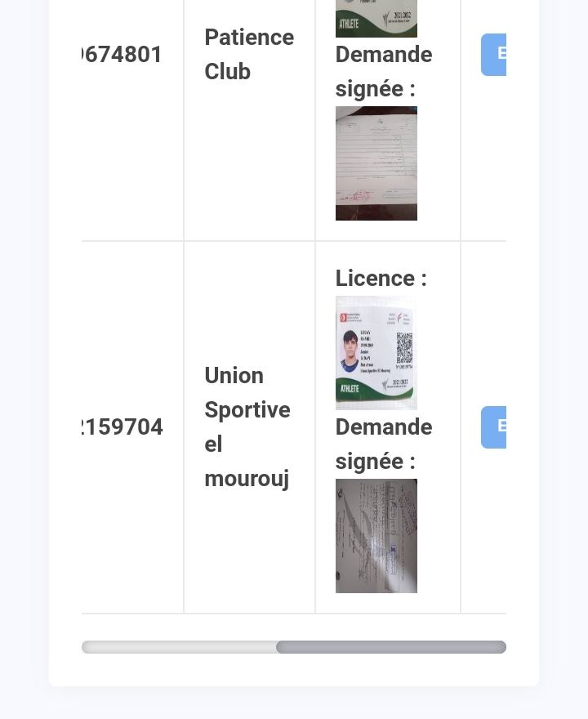Screen dimensions: 588x719
Task: Click the number ending in 2159704
Action: (x=122, y=427)
